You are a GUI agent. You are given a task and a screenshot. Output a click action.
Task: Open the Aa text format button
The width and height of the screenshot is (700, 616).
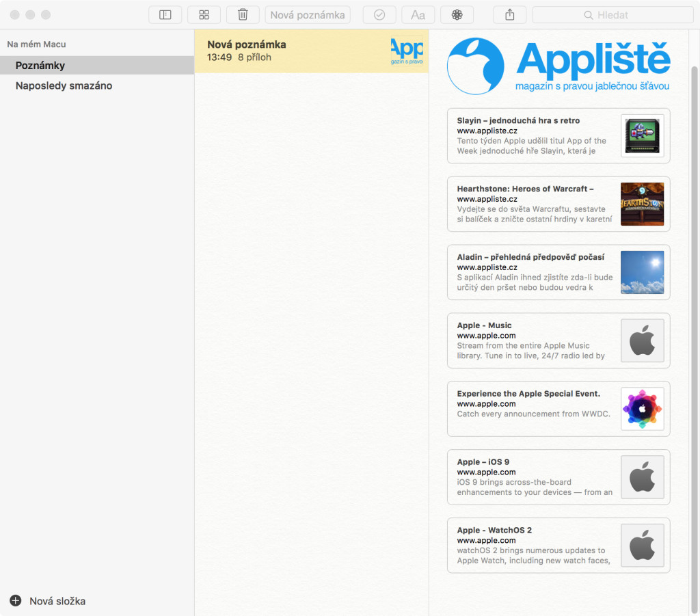[418, 15]
